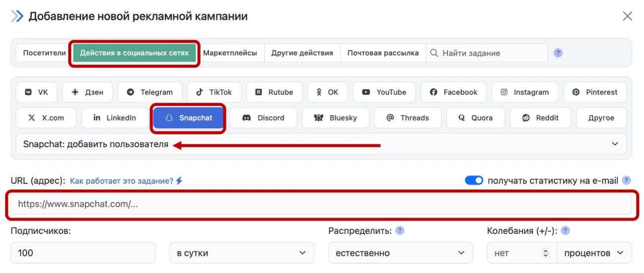Open the 'процентов' units dropdown
The image size is (644, 273).
pos(594,253)
